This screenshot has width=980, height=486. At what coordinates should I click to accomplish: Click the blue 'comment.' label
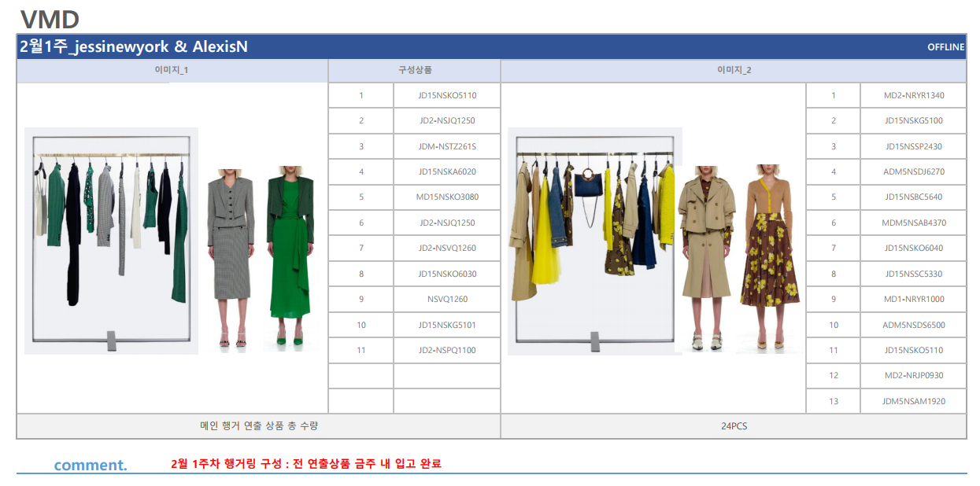91,465
